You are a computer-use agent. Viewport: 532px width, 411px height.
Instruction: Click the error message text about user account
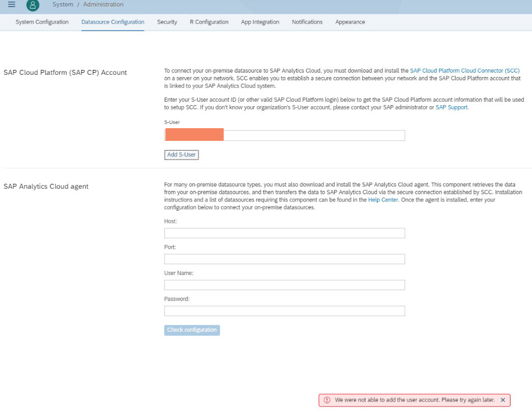(414, 400)
